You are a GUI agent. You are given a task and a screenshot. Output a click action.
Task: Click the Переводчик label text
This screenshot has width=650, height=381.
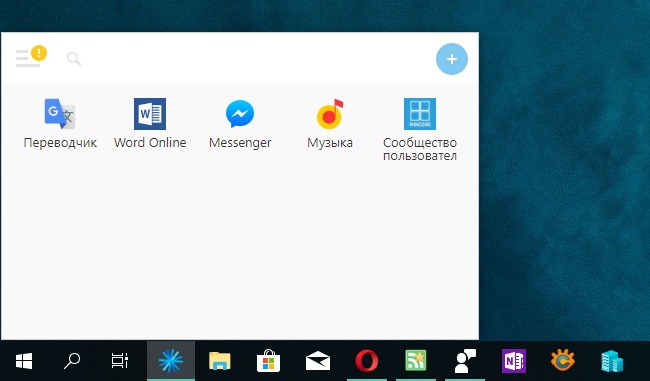pyautogui.click(x=60, y=143)
